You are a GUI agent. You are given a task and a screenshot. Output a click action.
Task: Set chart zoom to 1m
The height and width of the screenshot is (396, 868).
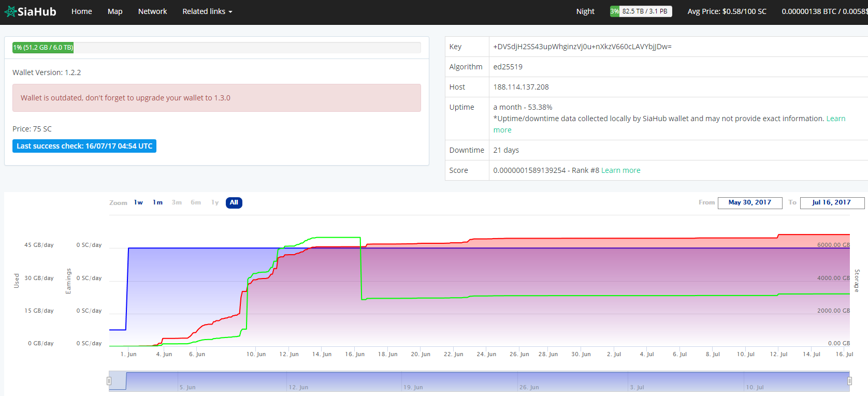[x=157, y=202]
